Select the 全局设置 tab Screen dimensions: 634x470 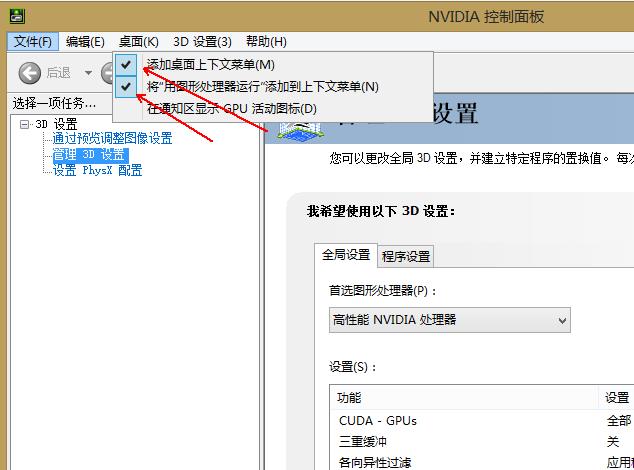345,255
